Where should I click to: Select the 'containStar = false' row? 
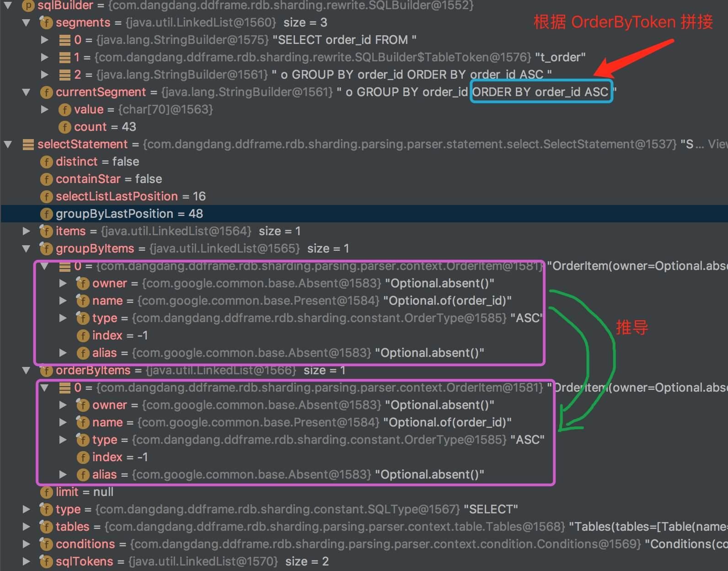(x=364, y=179)
